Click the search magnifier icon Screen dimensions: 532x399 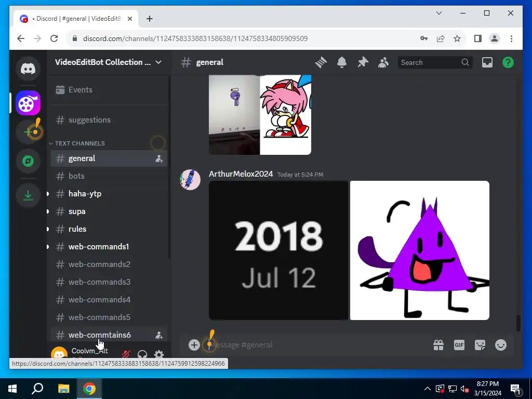click(x=465, y=62)
